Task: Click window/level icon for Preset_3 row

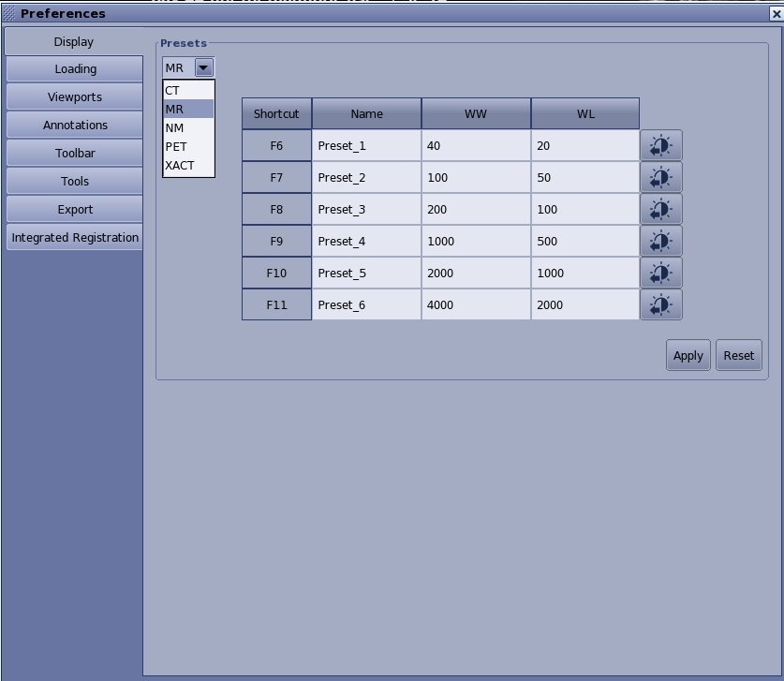Action: [660, 210]
